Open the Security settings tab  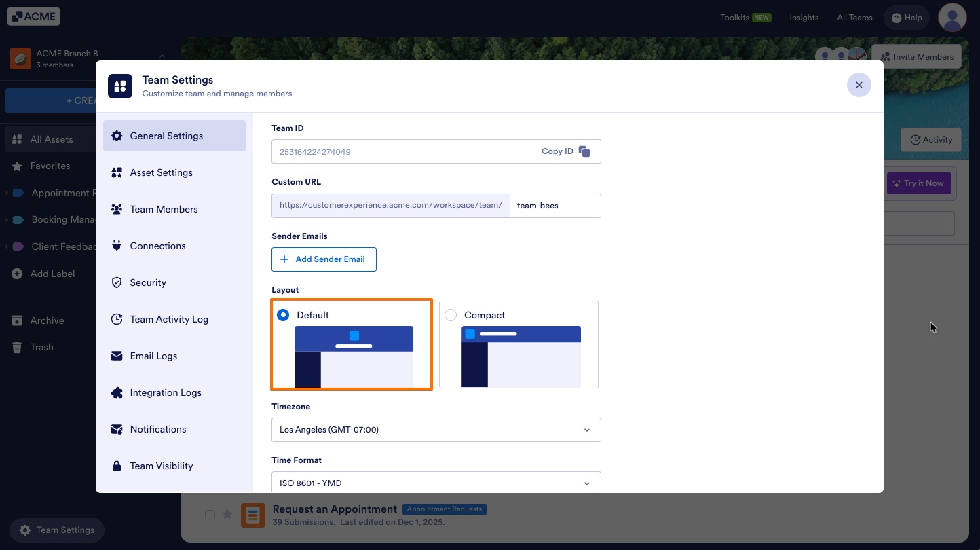pyautogui.click(x=174, y=282)
